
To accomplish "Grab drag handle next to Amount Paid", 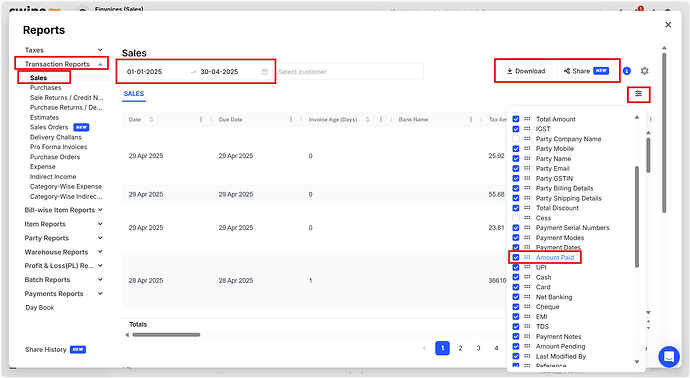I will (x=527, y=257).
